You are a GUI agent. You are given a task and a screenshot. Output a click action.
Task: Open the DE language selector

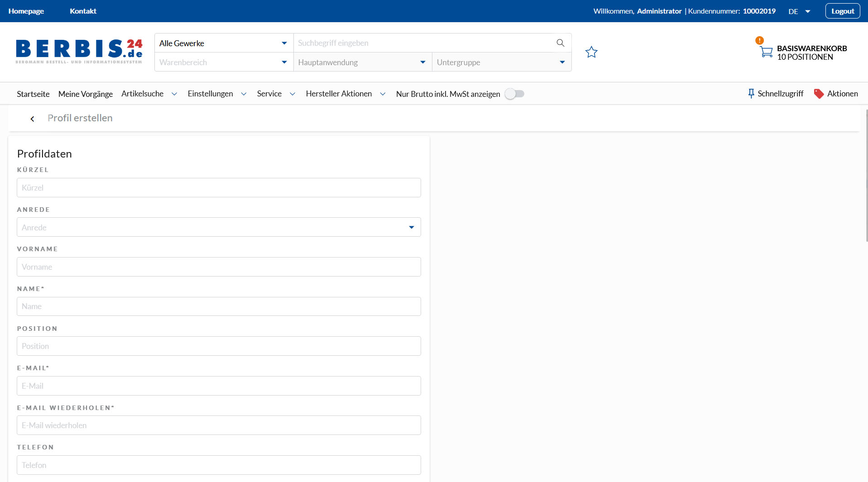799,11
